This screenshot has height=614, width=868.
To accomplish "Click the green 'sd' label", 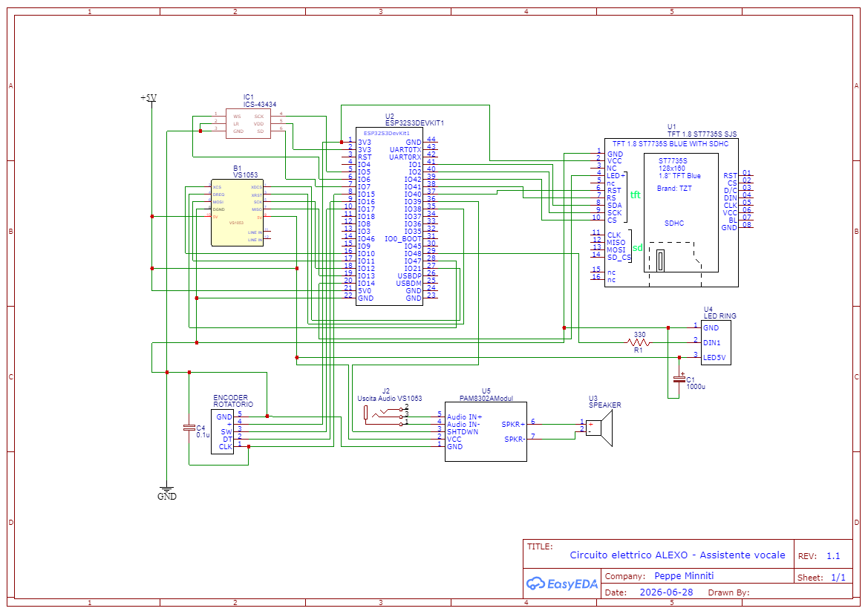I will click(x=638, y=247).
